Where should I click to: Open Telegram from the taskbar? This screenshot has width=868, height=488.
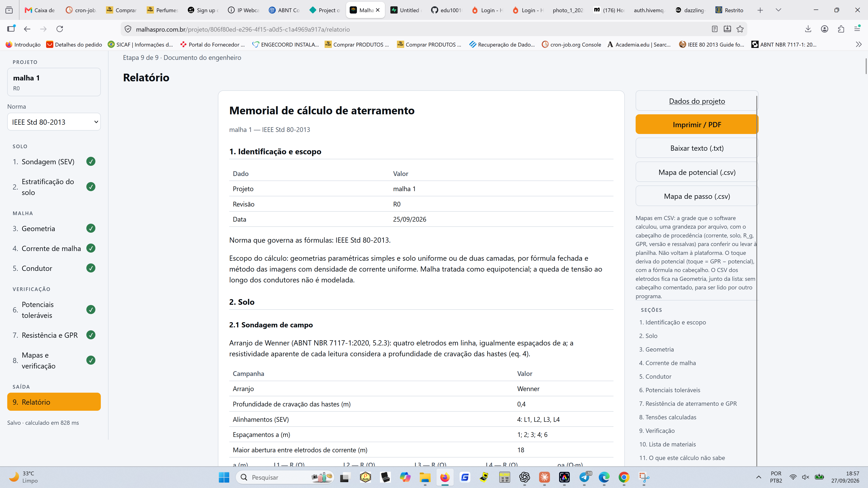pos(585,477)
